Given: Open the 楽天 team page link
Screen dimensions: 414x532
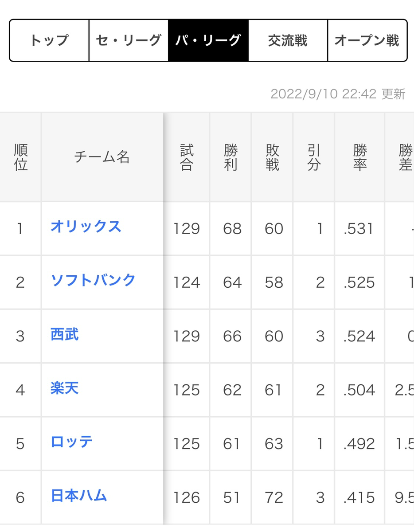Looking at the screenshot, I should [65, 388].
